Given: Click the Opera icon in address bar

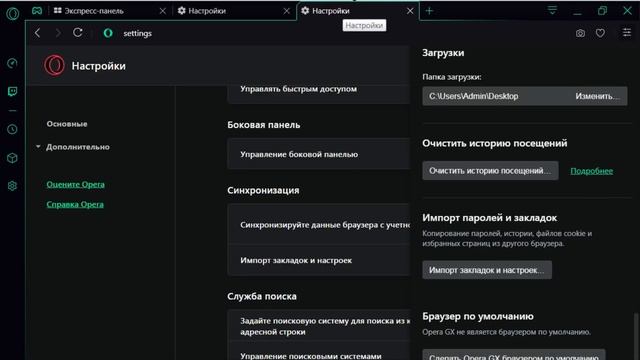Looking at the screenshot, I should point(108,33).
